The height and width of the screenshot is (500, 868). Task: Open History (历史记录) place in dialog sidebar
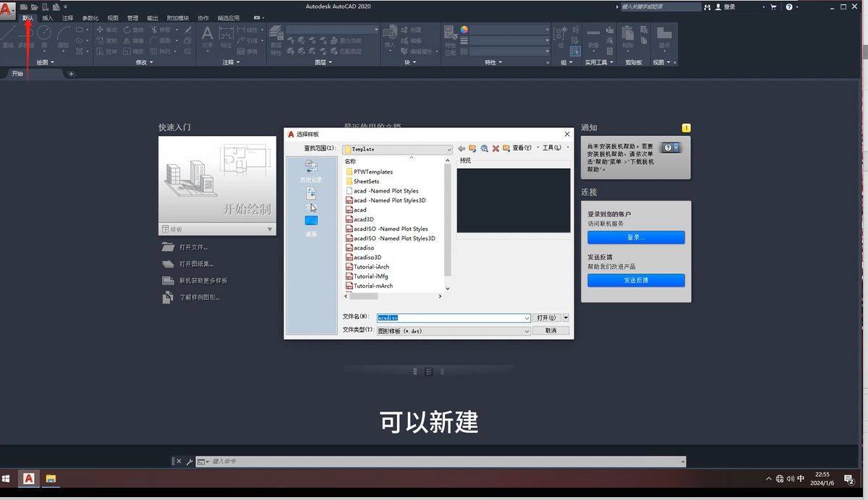click(x=311, y=171)
